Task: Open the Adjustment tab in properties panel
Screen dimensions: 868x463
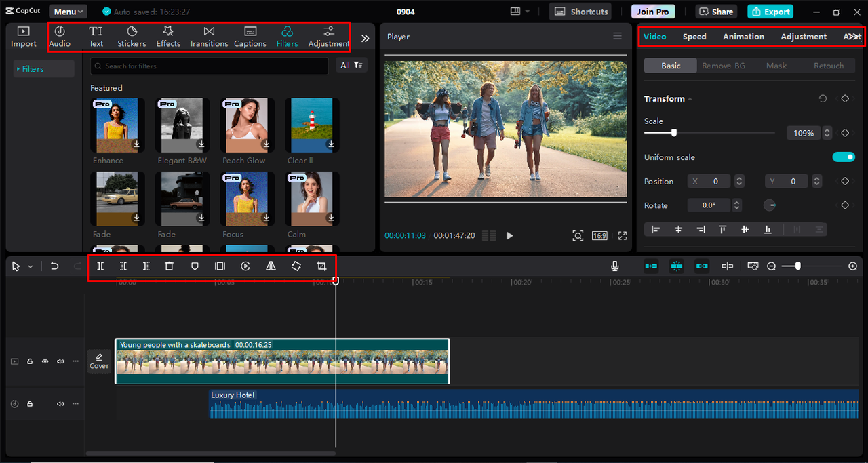Action: [804, 37]
